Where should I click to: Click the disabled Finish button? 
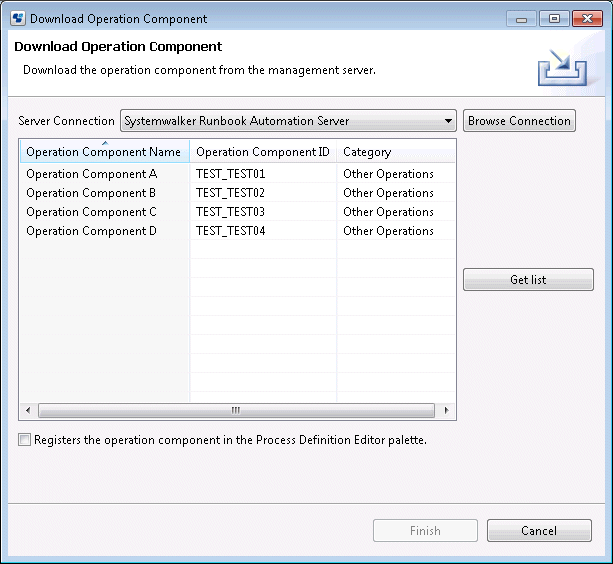425,530
